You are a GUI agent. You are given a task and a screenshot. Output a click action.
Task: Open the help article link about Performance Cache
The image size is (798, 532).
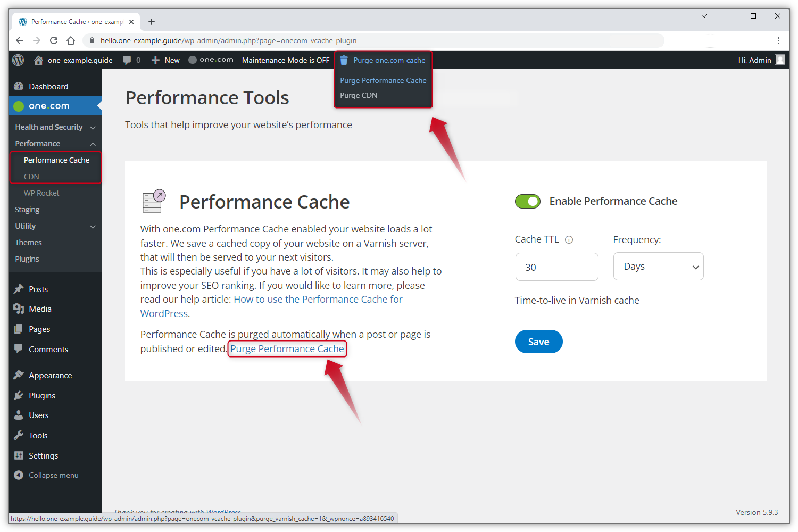tap(318, 300)
